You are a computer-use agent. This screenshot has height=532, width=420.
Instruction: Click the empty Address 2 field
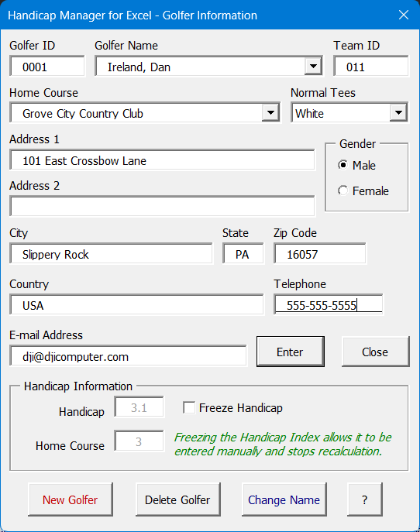(162, 206)
